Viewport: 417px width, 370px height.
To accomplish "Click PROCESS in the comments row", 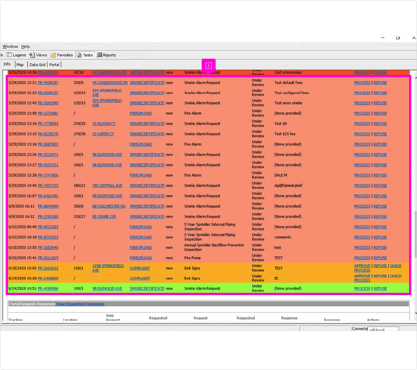I will (362, 237).
